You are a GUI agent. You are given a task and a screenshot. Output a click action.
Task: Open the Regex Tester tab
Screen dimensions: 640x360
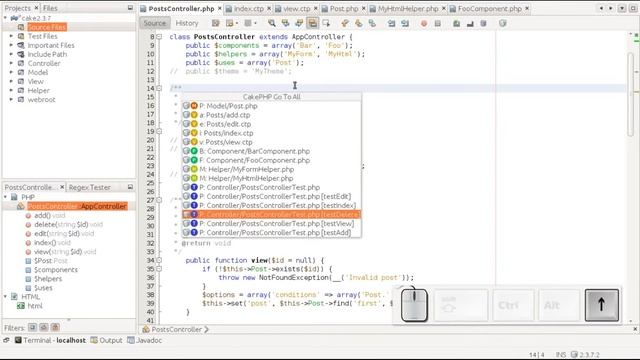point(89,187)
